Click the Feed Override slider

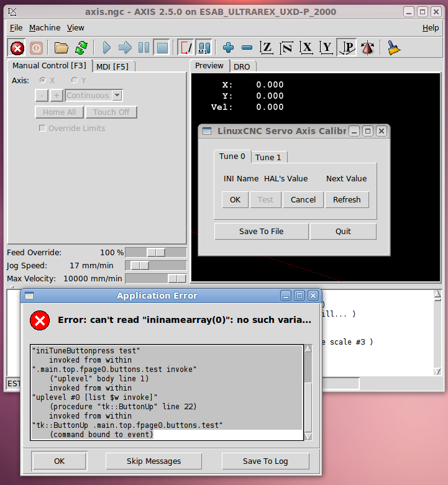pyautogui.click(x=156, y=252)
